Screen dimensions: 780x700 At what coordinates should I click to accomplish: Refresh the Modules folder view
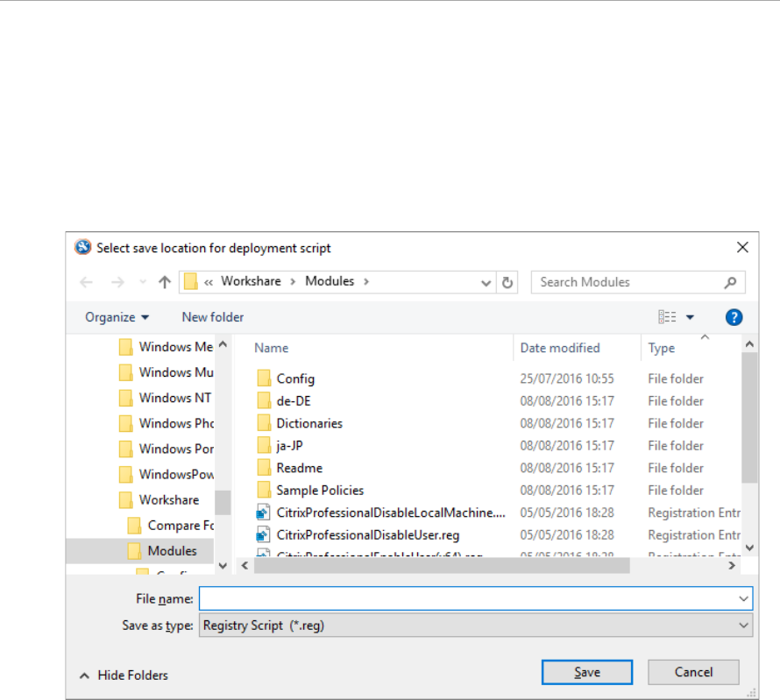pos(507,282)
